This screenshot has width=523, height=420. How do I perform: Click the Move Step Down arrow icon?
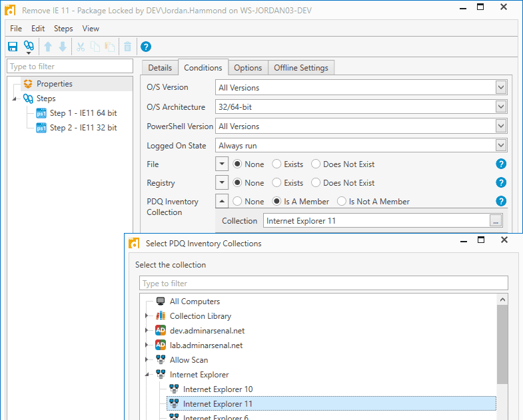pos(63,47)
